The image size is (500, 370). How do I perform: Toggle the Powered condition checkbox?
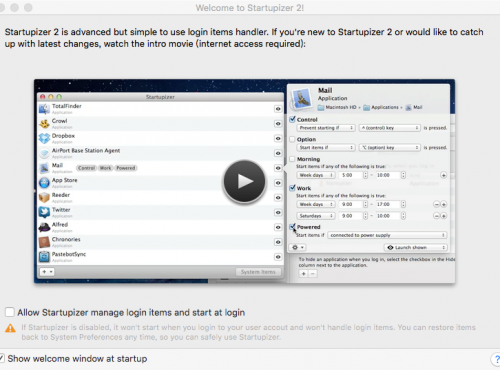[292, 227]
